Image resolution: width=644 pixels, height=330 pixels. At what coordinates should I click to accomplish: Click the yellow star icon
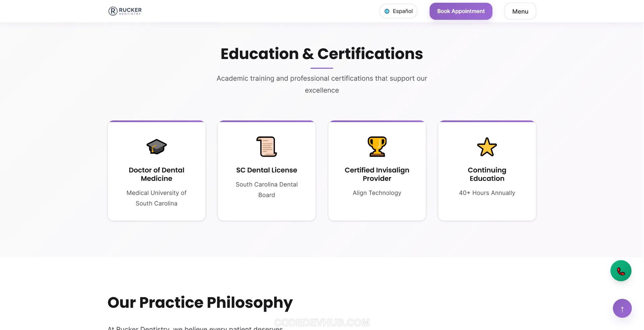pos(487,147)
